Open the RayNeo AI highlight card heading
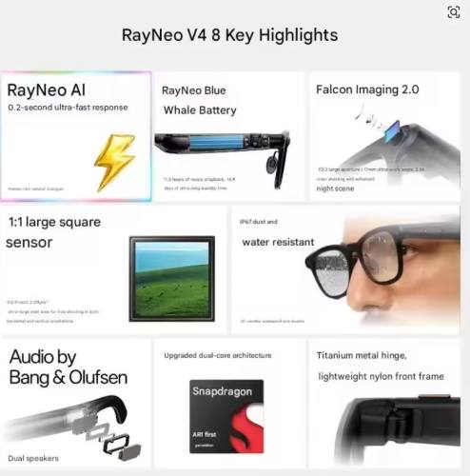The height and width of the screenshot is (476, 470). click(x=47, y=90)
